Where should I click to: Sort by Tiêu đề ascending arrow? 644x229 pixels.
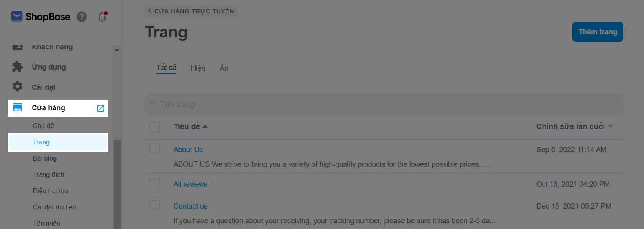click(205, 126)
